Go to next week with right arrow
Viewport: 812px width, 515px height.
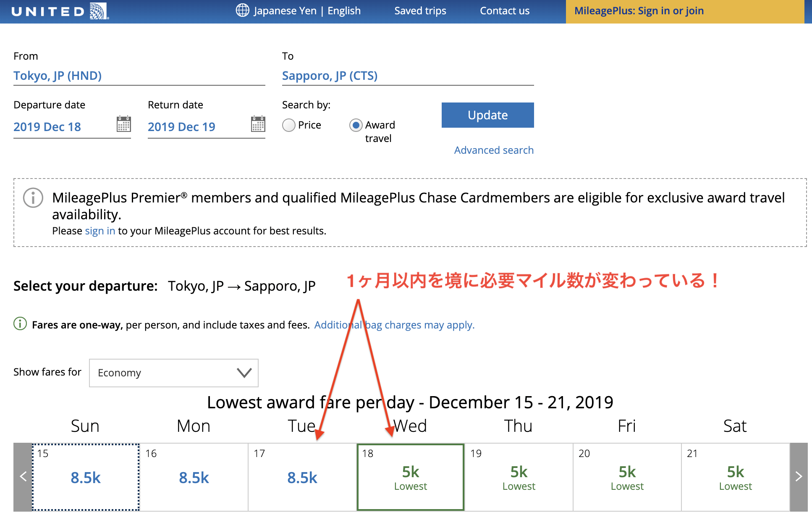point(799,477)
